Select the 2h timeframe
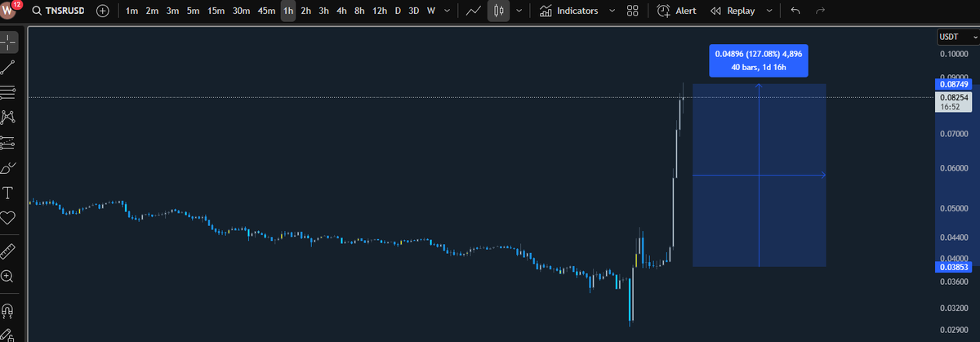This screenshot has height=342, width=980. pyautogui.click(x=305, y=11)
